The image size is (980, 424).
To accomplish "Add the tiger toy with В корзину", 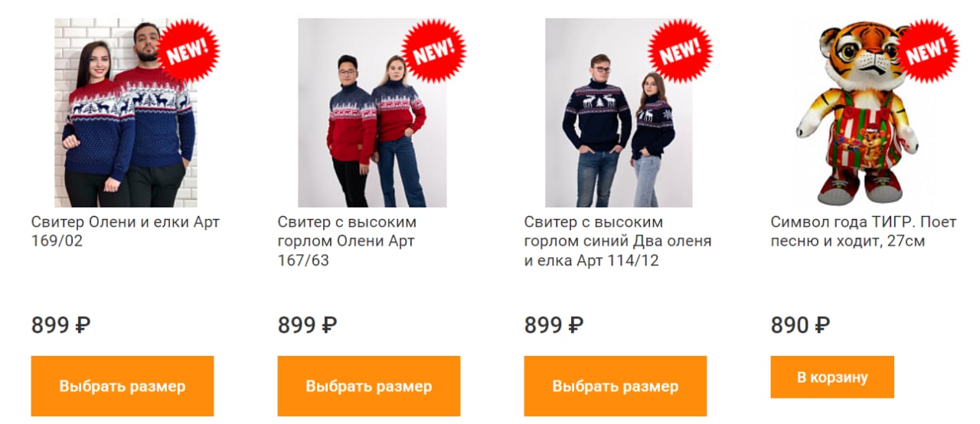I will tap(832, 377).
